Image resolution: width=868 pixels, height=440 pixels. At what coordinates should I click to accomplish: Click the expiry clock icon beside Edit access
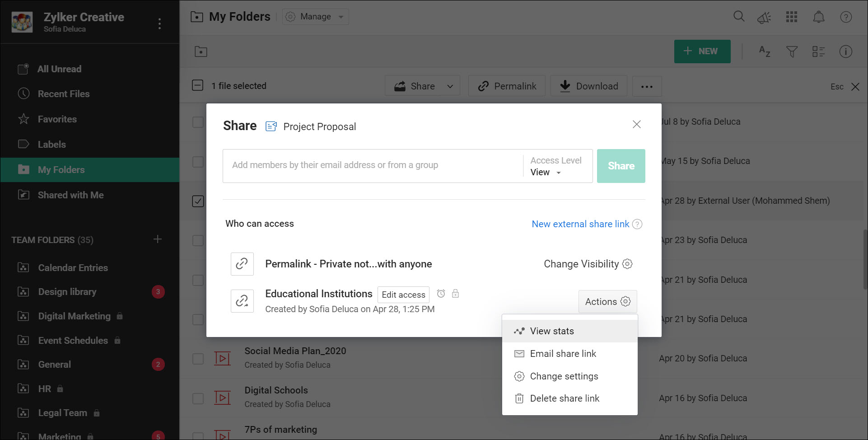(x=441, y=294)
